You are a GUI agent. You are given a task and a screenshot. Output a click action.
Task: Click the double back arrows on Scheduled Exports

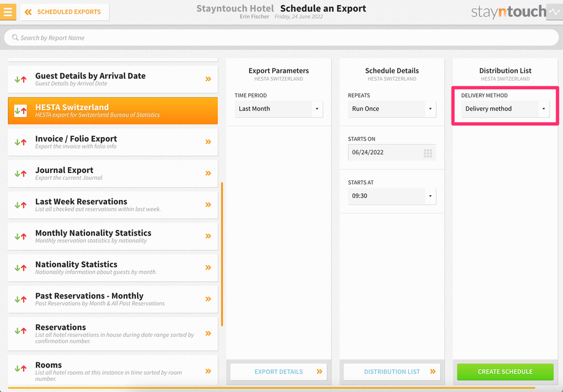(28, 12)
